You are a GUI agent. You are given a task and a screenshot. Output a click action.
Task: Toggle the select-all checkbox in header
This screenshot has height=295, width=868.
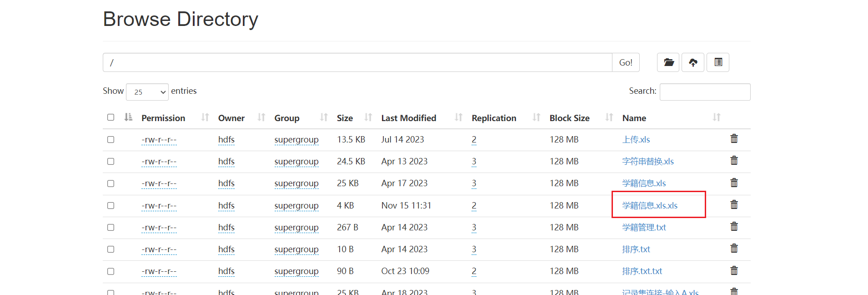[x=110, y=117]
